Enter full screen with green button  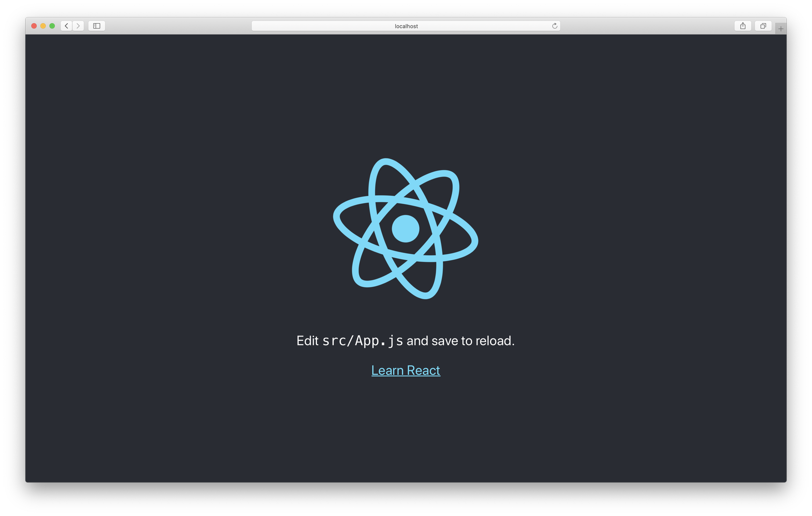(x=52, y=26)
